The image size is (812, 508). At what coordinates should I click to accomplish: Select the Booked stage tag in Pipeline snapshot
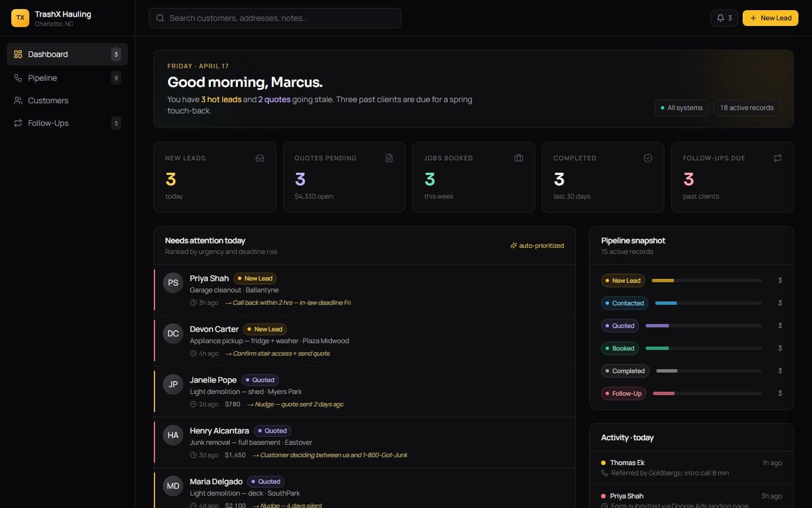coord(620,348)
